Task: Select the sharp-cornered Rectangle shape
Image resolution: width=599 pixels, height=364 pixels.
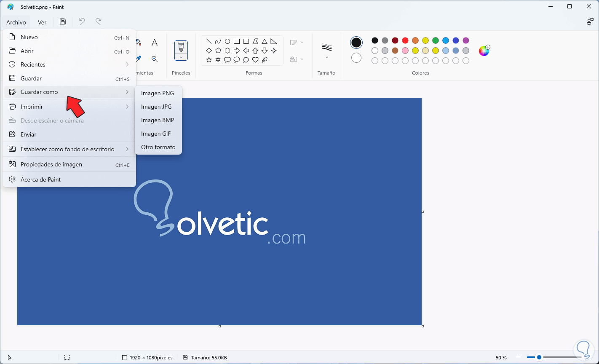Action: pos(237,41)
